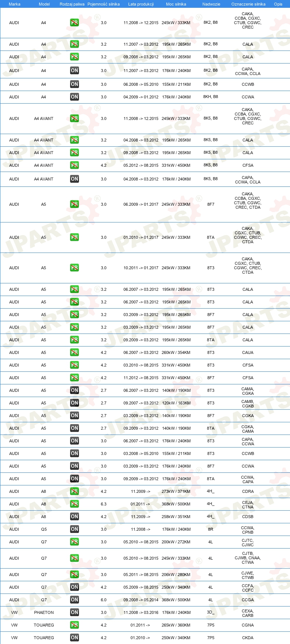Select the Q5 model cell
Image resolution: width=290 pixels, height=644 pixels.
click(44, 529)
